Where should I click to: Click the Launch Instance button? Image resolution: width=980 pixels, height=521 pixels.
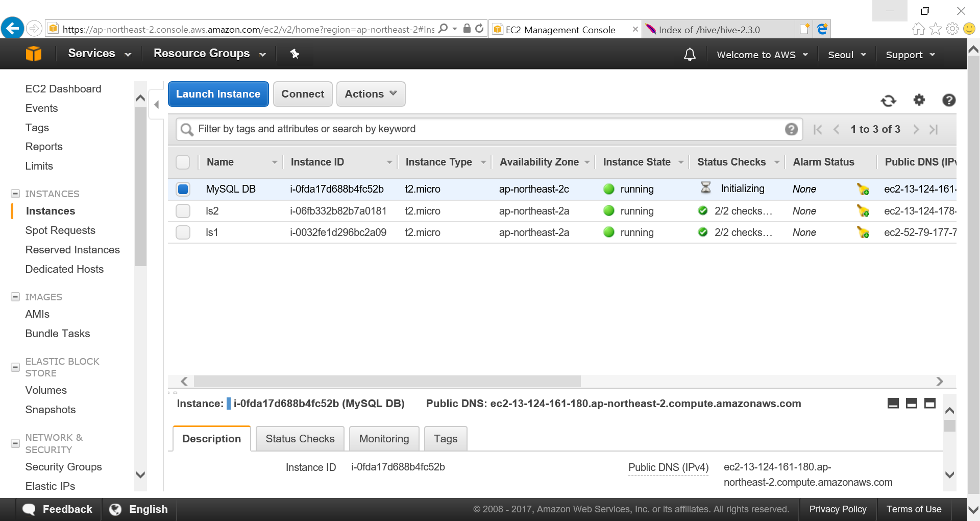(x=218, y=94)
